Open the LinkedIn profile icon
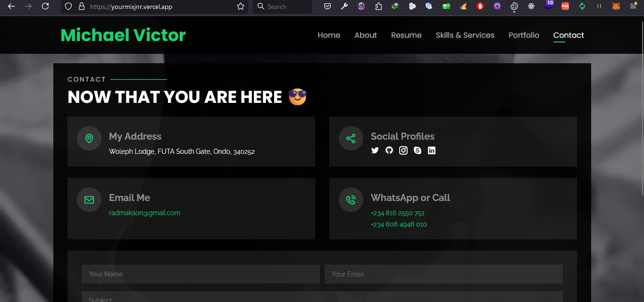Viewport: 644px width, 302px height. [x=432, y=151]
